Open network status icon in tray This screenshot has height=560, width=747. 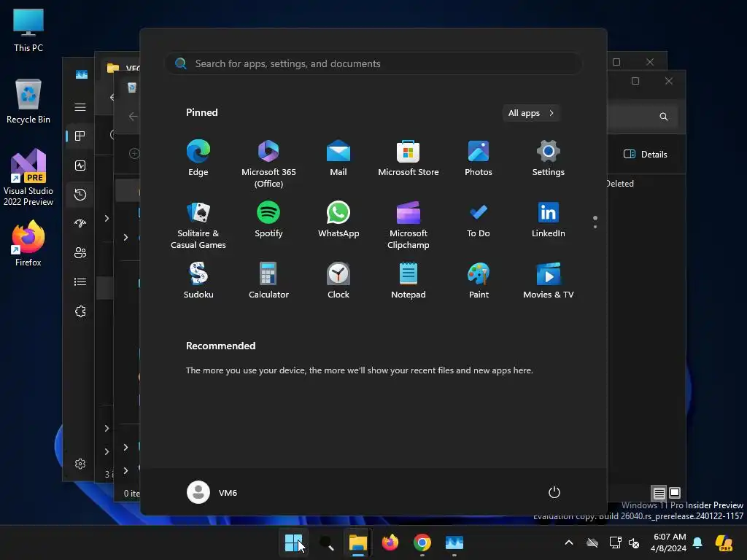tap(615, 542)
